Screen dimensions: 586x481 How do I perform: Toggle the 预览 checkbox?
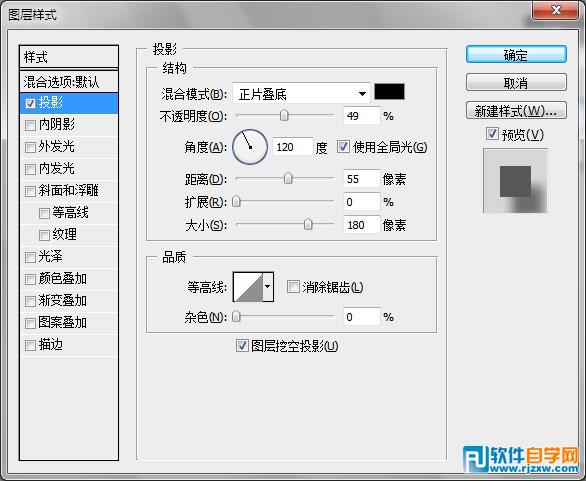492,134
